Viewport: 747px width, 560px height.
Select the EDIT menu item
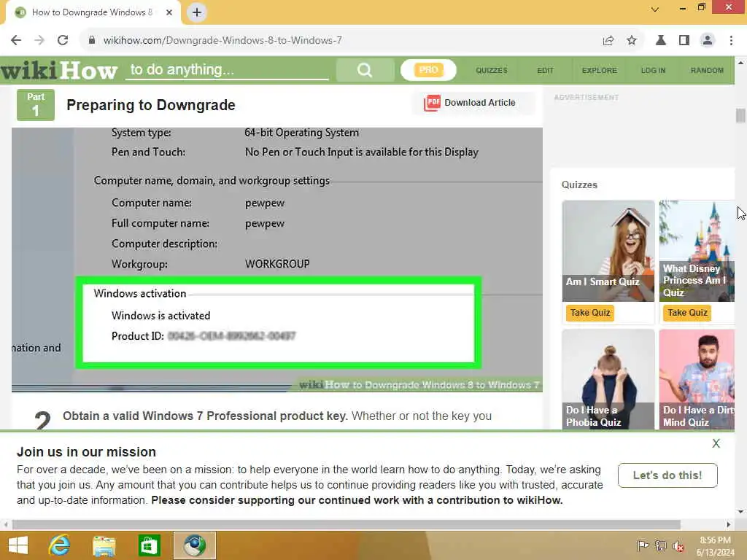[546, 71]
